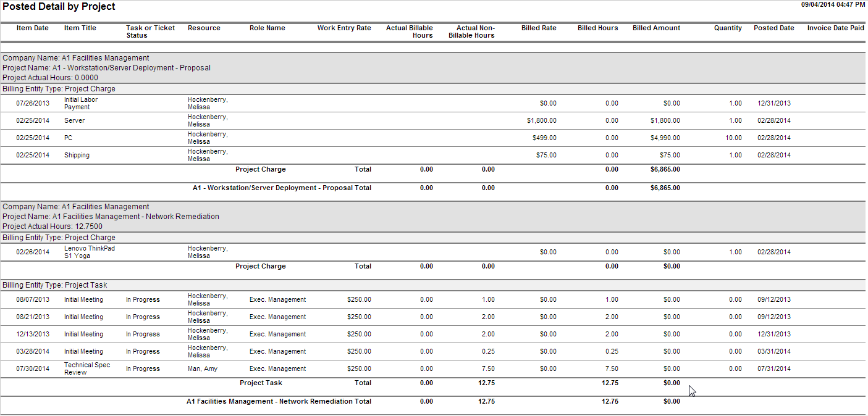Click the resource name Man, Amy
This screenshot has height=416, width=868.
tap(203, 368)
